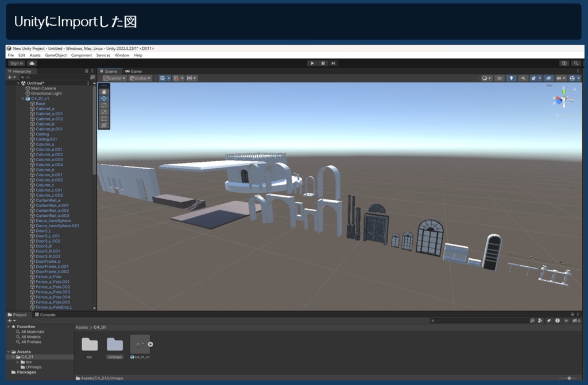Click the Step frame button
The width and height of the screenshot is (588, 385).
pos(333,63)
